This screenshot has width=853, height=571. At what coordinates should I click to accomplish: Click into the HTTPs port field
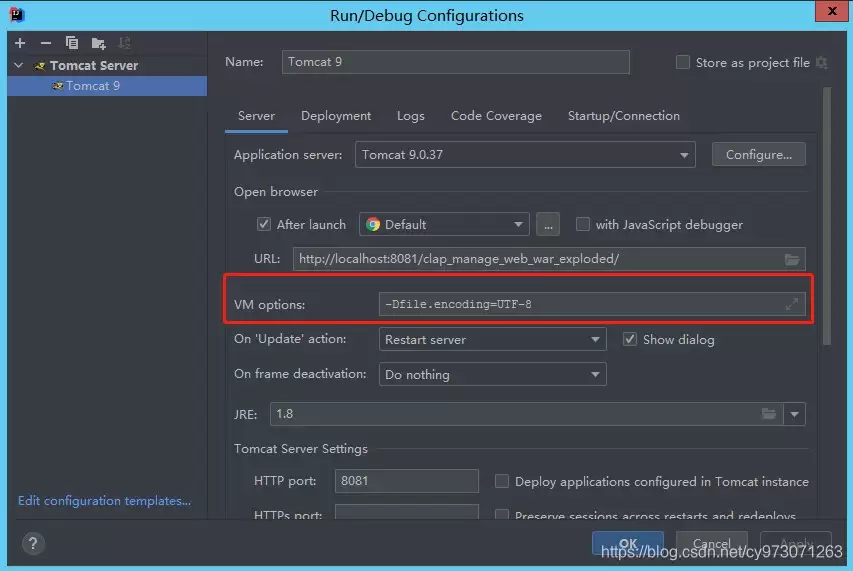[406, 512]
